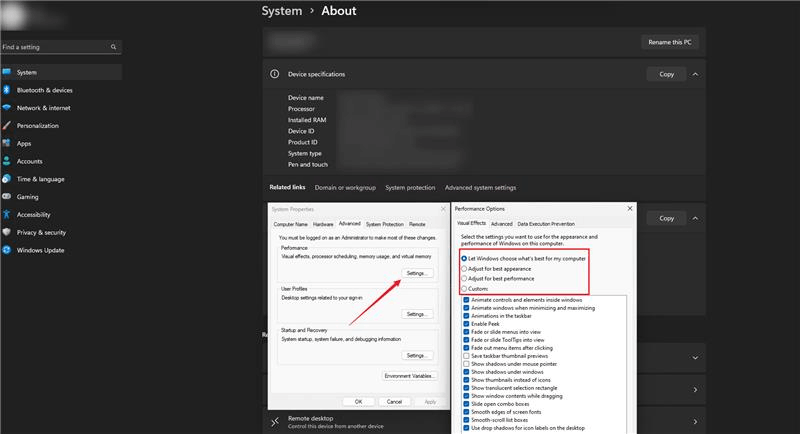The image size is (800, 434).
Task: Check Show shadows under mouse pointer
Action: point(466,364)
